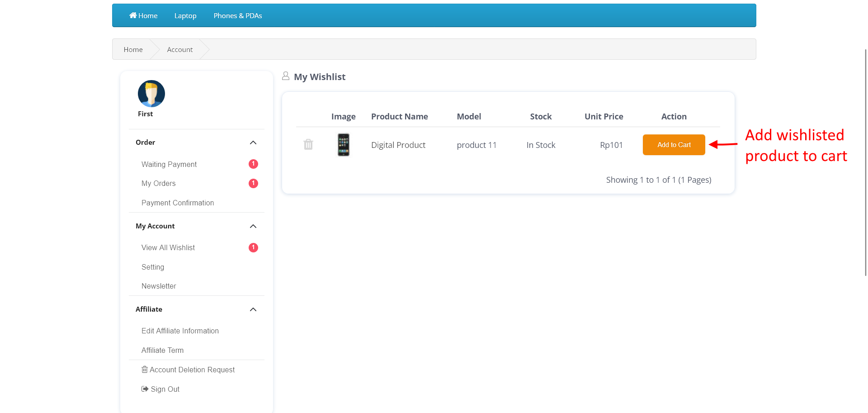868x413 pixels.
Task: Collapse the Order section
Action: click(253, 142)
